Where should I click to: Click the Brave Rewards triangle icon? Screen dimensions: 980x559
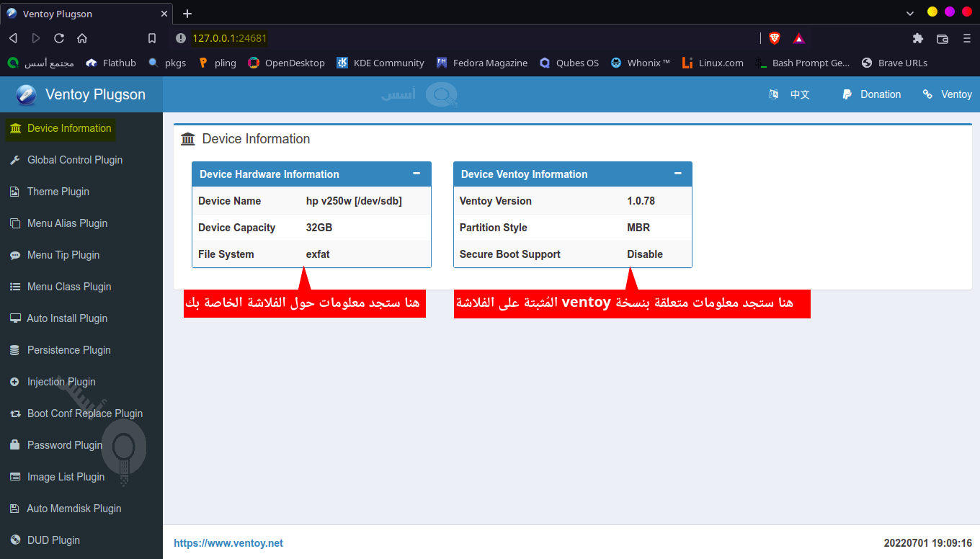tap(798, 38)
